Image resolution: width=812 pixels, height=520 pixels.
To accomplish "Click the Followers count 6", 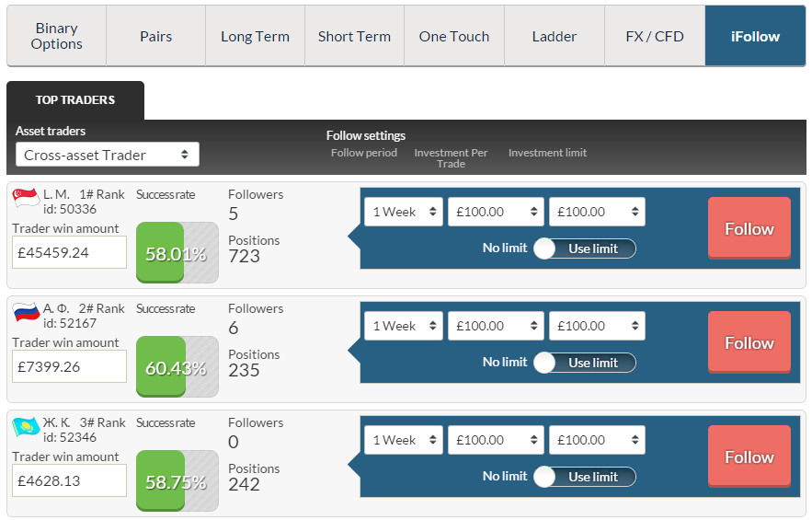I will [234, 328].
